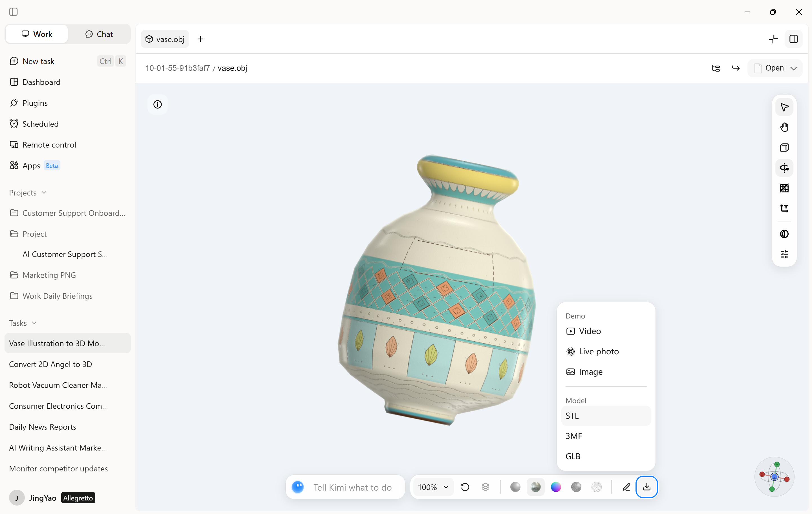Click the pencil edit icon
This screenshot has height=514, width=812.
(x=626, y=487)
